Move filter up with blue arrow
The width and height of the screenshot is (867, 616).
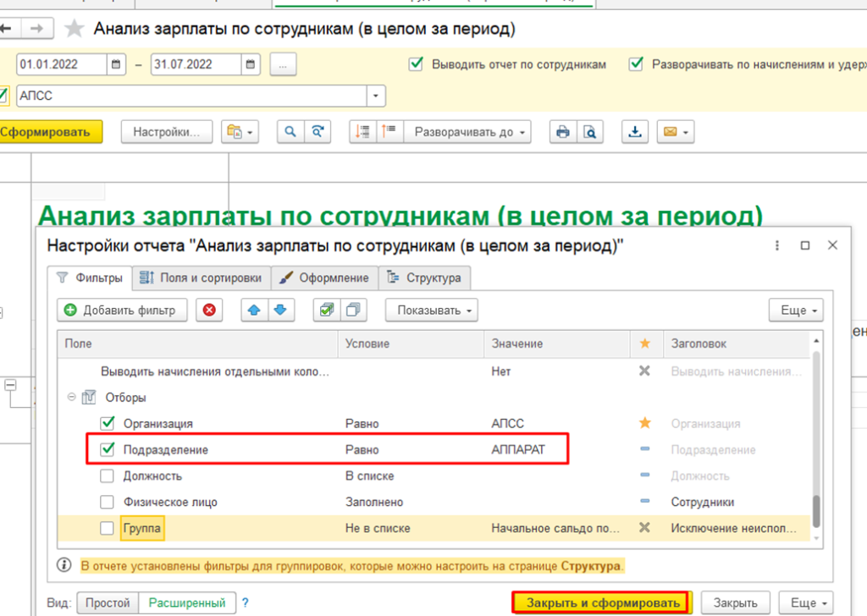(254, 311)
